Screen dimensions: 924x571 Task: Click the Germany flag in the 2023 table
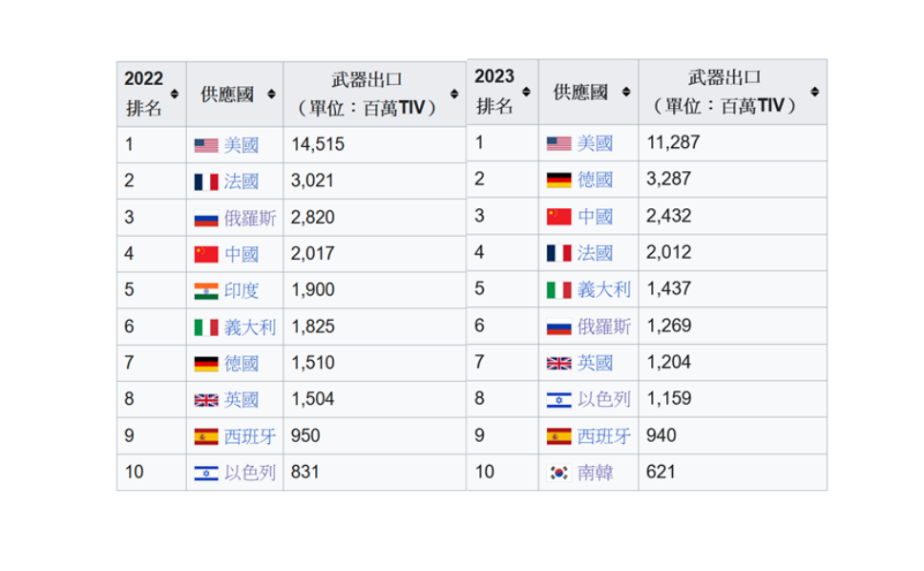(x=558, y=180)
